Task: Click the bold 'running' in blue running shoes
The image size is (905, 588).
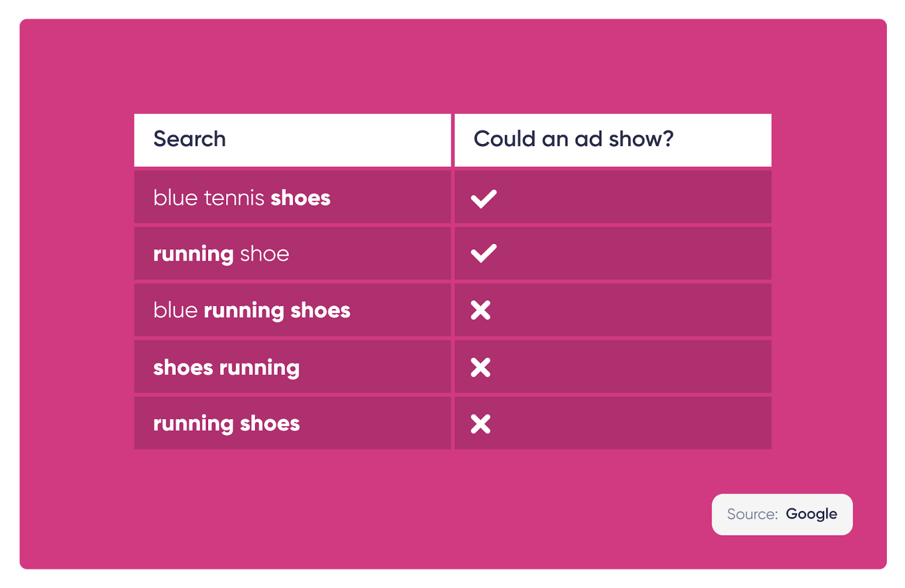Action: [x=244, y=312]
